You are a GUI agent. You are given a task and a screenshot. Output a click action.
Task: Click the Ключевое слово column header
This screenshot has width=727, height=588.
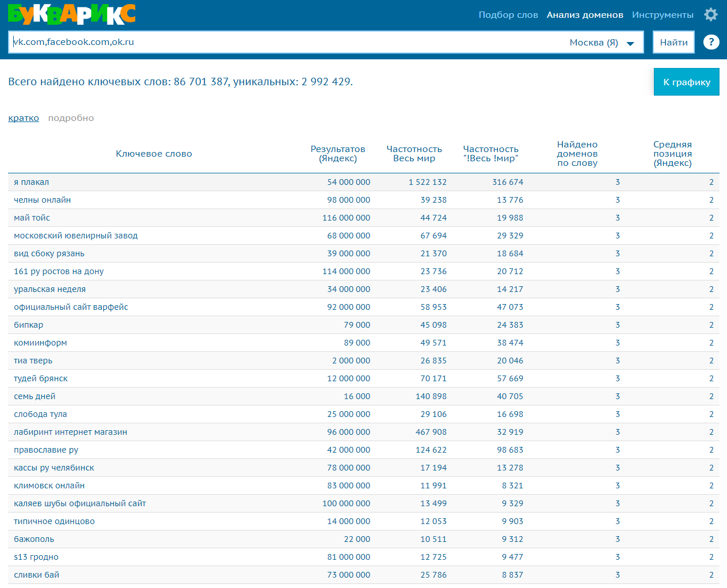[154, 154]
